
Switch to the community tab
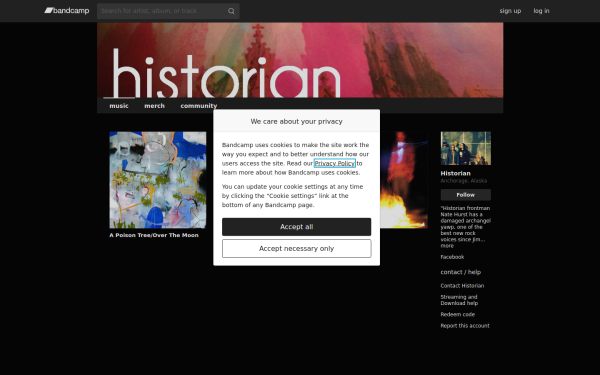(x=199, y=106)
